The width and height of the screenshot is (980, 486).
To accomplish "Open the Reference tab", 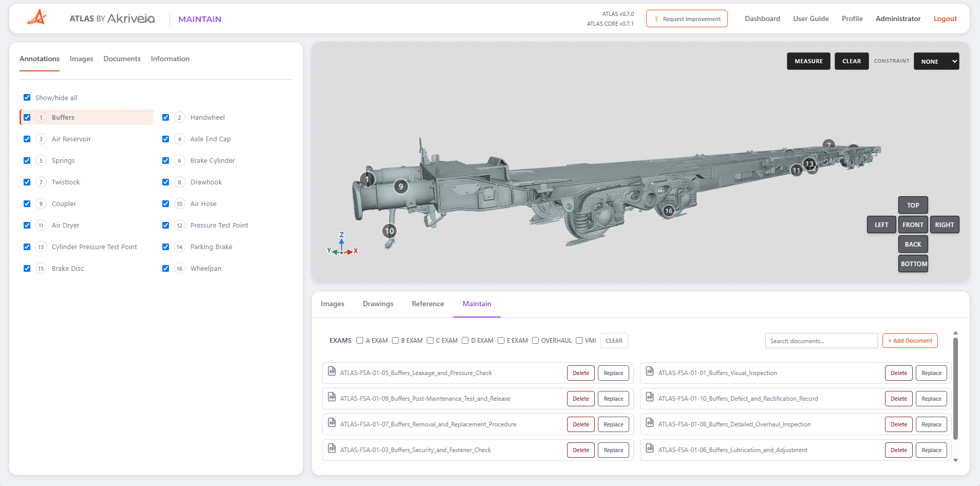I will tap(428, 304).
